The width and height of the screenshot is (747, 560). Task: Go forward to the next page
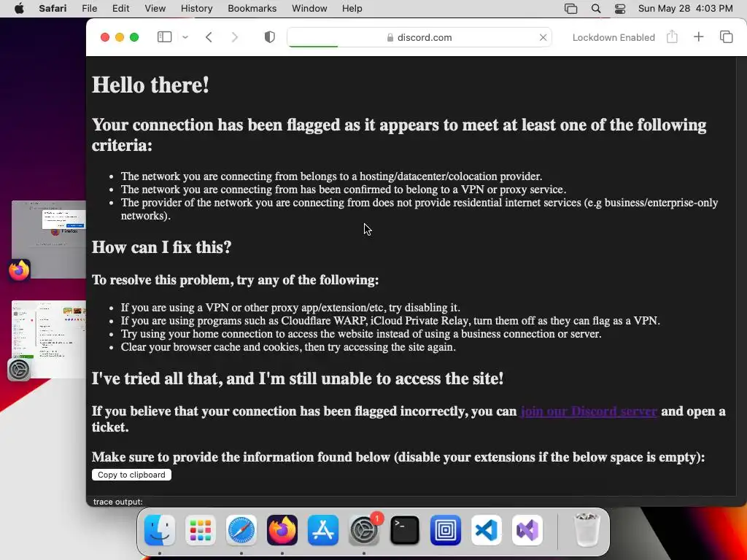(x=234, y=37)
